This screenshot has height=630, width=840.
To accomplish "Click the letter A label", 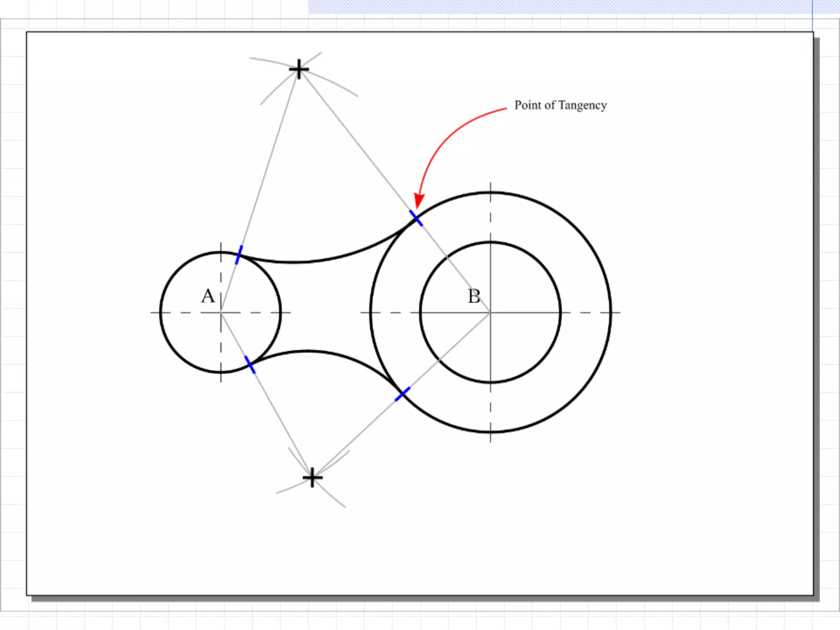I will click(208, 296).
